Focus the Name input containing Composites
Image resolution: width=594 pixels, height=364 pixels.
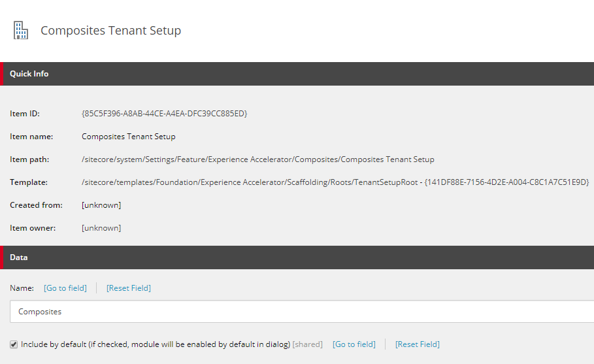point(302,311)
